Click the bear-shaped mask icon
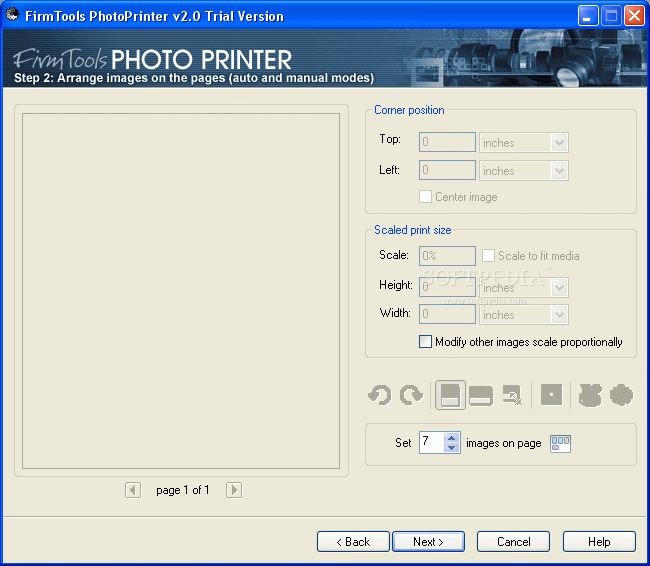Viewport: 650px width, 566px height. point(589,395)
